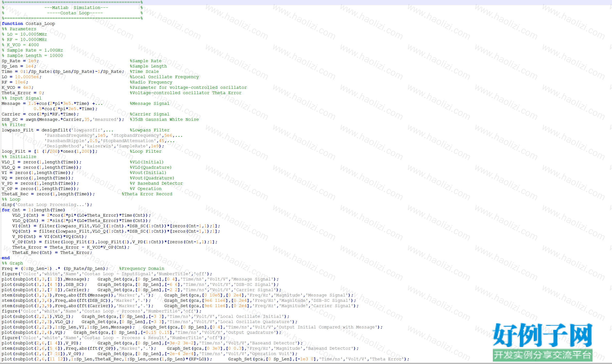Click the comment '% Sample Rate = 1.00GHz'

pos(32,50)
